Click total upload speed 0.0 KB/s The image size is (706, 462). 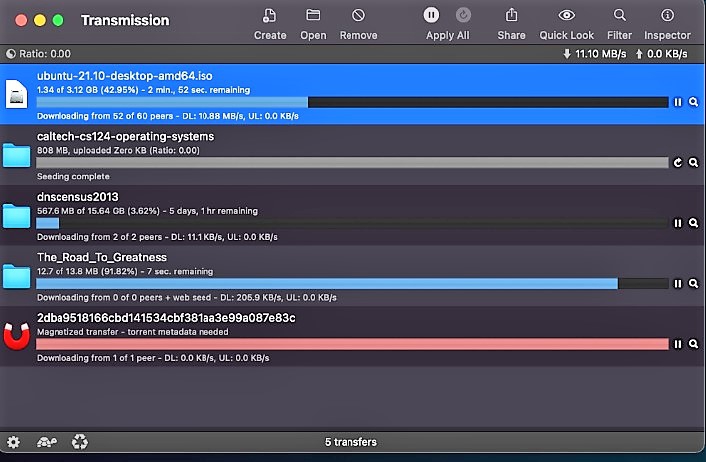click(x=661, y=54)
